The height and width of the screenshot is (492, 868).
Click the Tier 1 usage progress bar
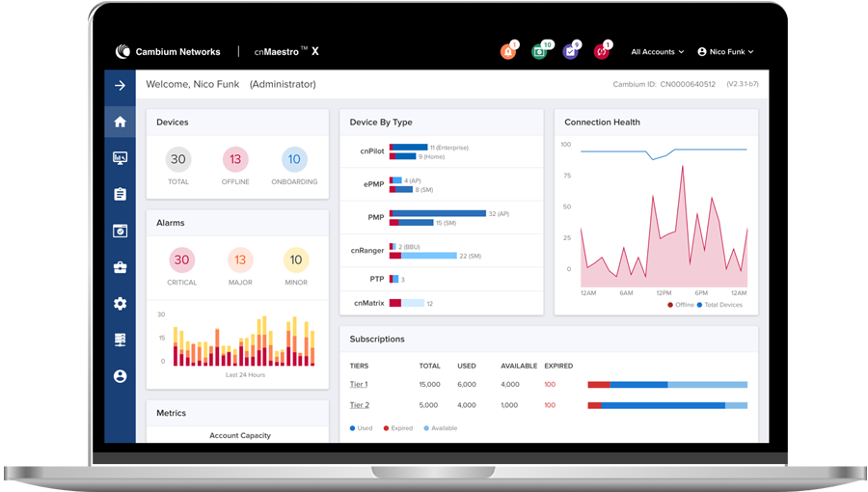[667, 385]
